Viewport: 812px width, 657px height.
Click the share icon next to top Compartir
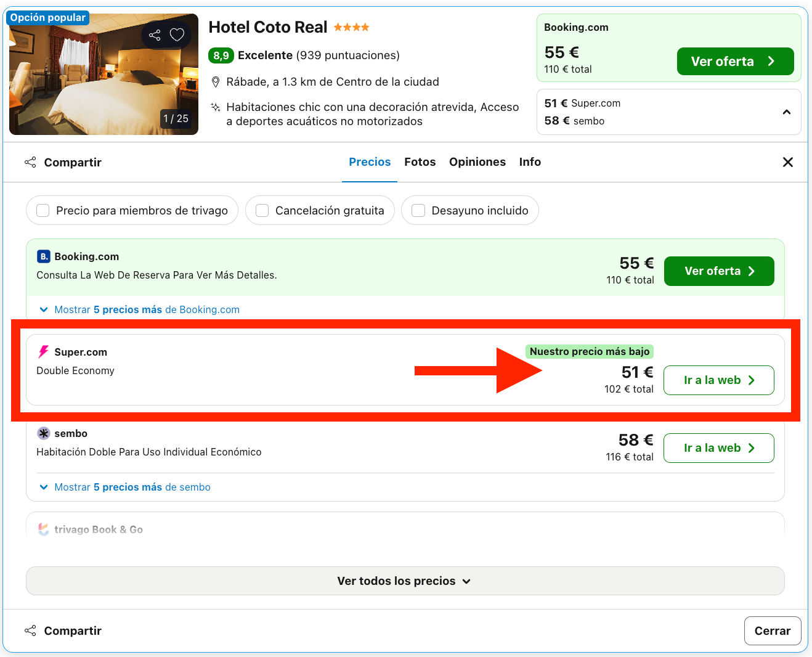[x=30, y=162]
